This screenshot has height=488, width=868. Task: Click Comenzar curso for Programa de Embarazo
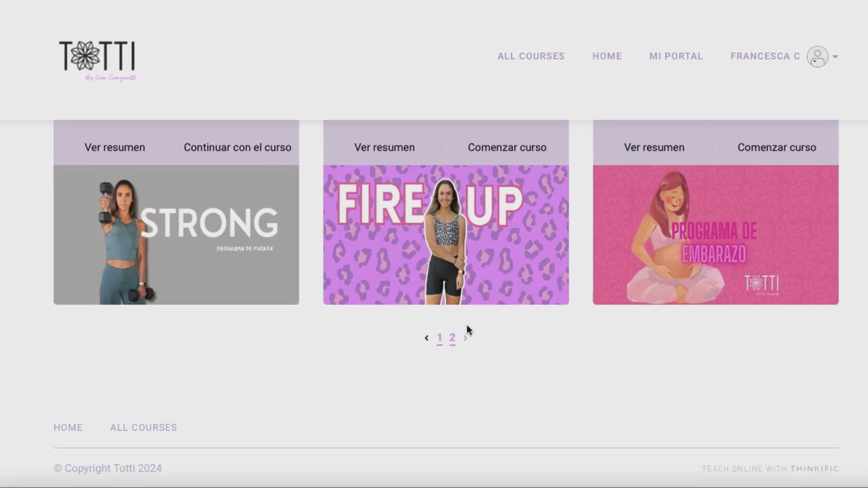(x=777, y=147)
